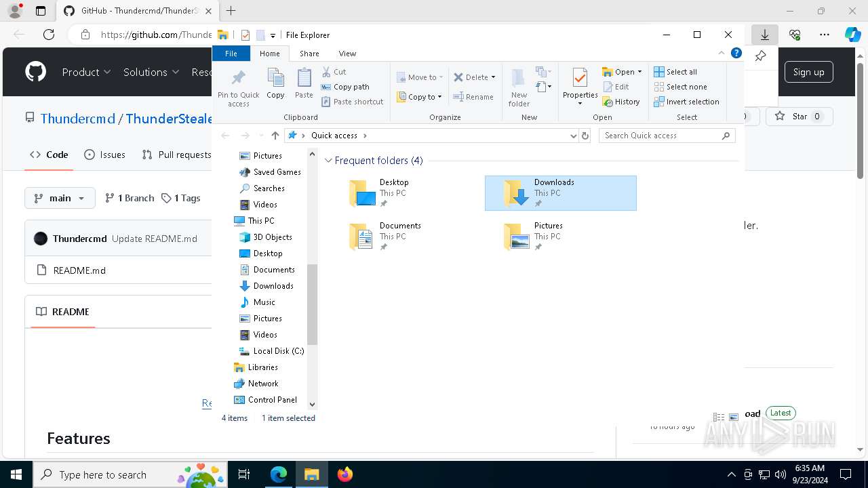Open File Explorer help icon
The height and width of the screenshot is (488, 868).
[736, 53]
